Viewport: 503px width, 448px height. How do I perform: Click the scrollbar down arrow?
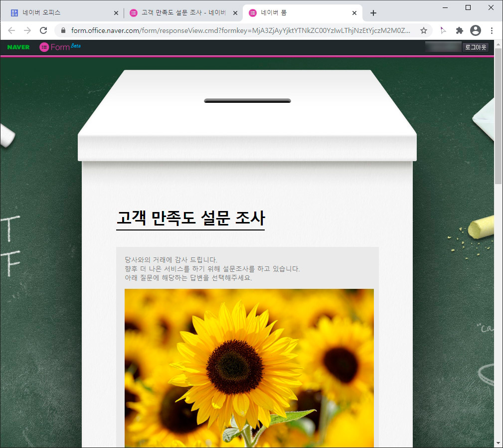[x=498, y=442]
